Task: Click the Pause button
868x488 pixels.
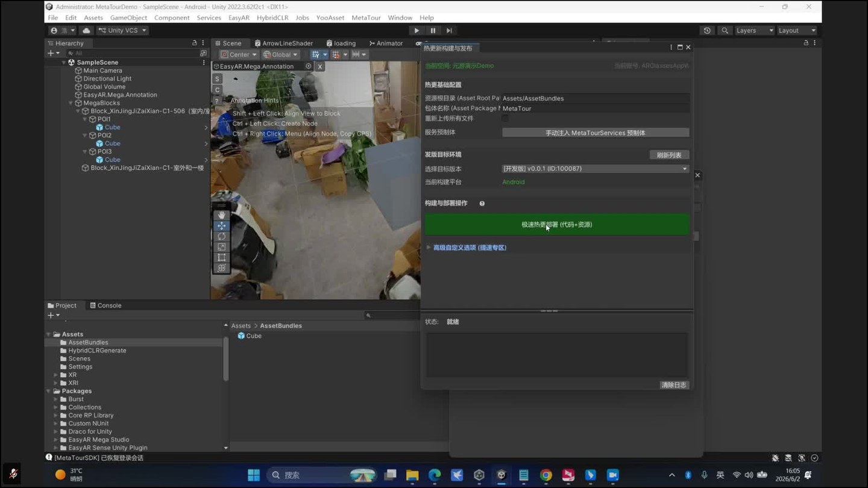Action: [x=433, y=31]
